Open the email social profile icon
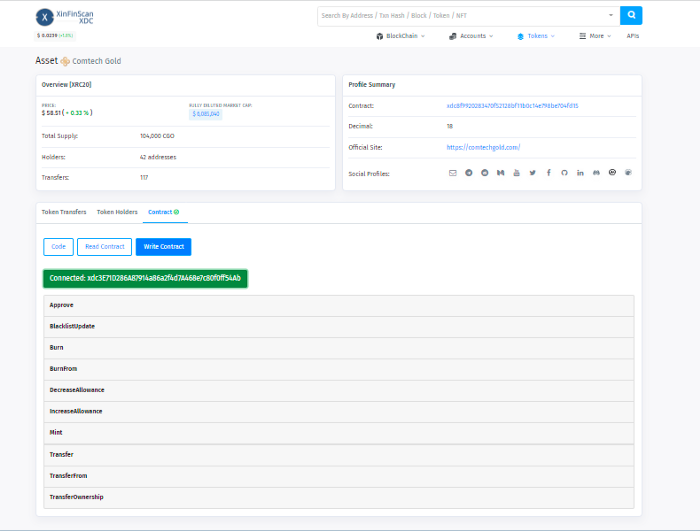The width and height of the screenshot is (700, 531). (x=452, y=173)
